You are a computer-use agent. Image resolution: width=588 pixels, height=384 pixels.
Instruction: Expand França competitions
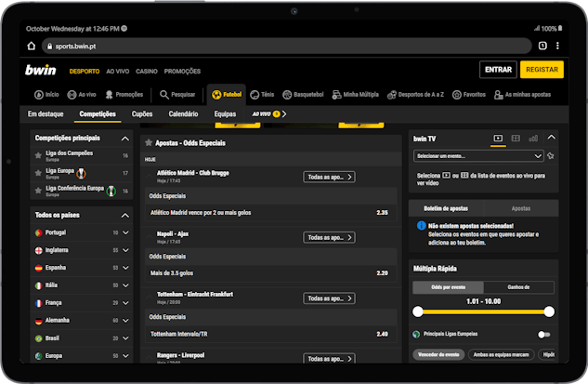point(125,303)
